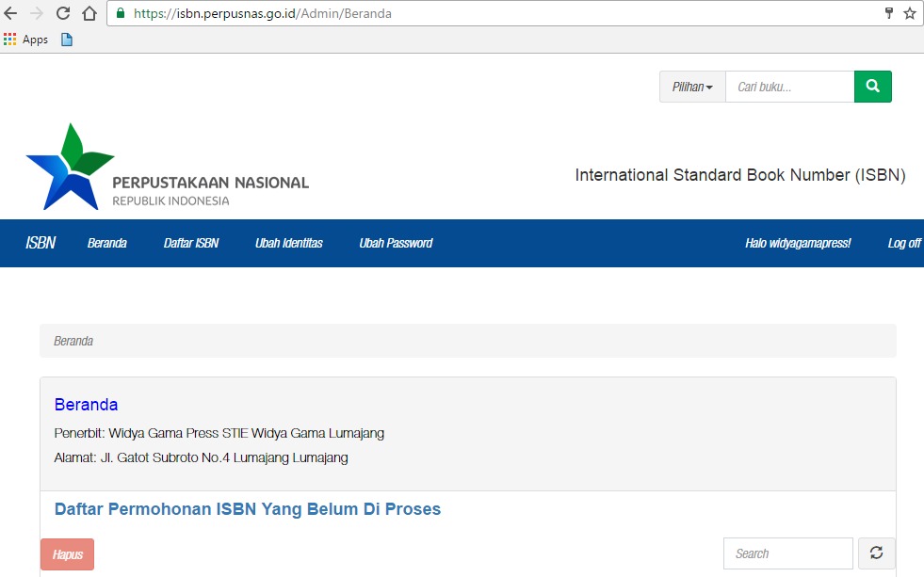Bookmark this page with the star icon

[x=910, y=13]
